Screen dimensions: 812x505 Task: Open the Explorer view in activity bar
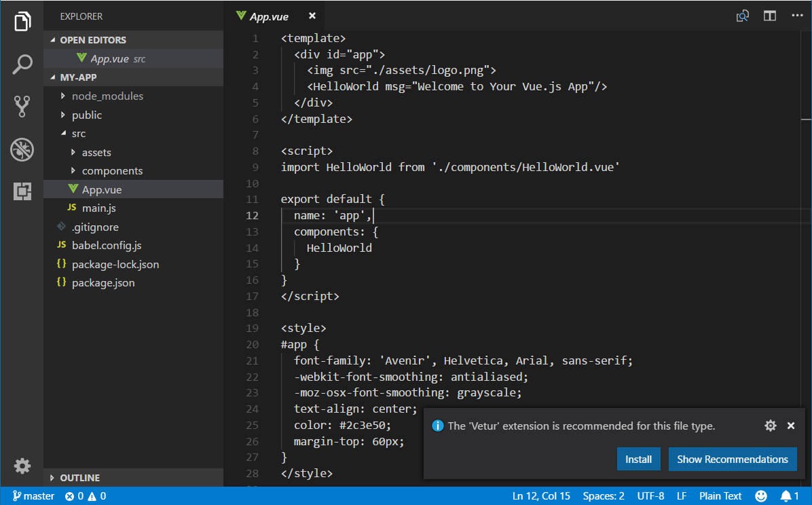[22, 22]
